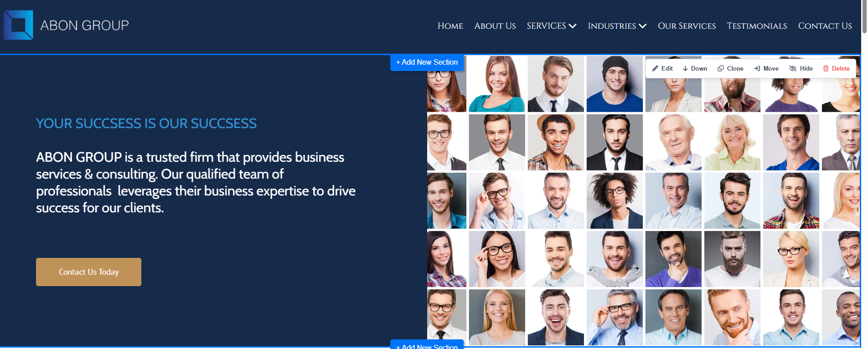The width and height of the screenshot is (868, 349).
Task: Open the Contact Us nav link
Action: click(825, 26)
